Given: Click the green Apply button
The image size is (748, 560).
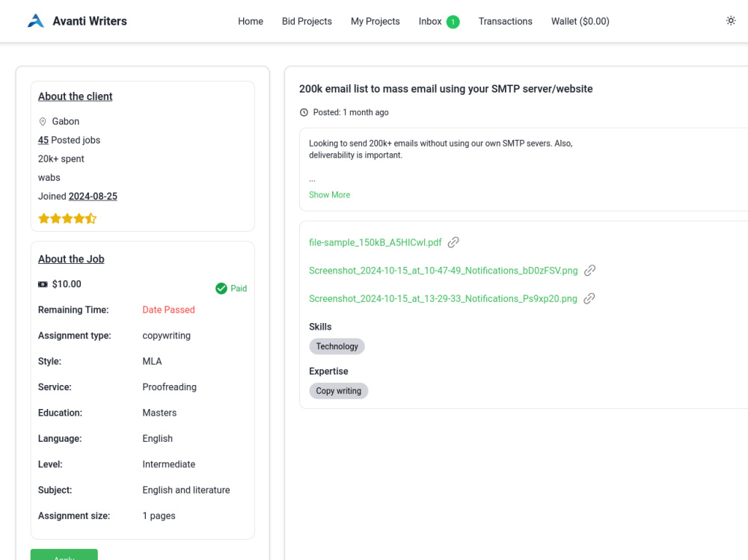Looking at the screenshot, I should coord(64,554).
